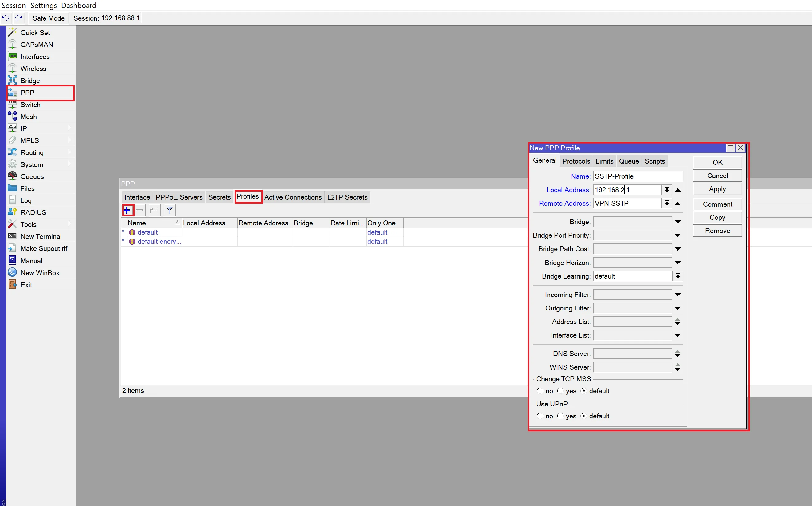Screen dimensions: 812x506
Task: Open Active Connections tab
Action: tap(293, 197)
